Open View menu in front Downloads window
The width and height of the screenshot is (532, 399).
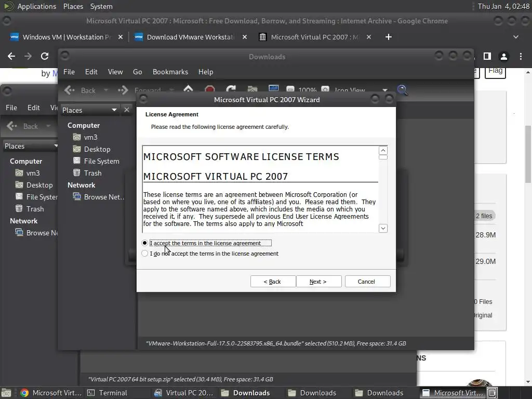click(x=115, y=72)
